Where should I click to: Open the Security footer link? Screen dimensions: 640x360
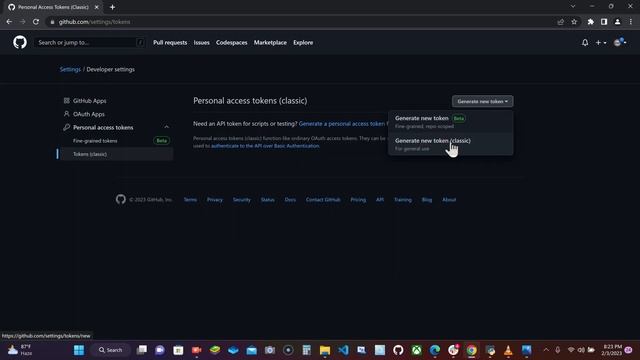coord(242,200)
